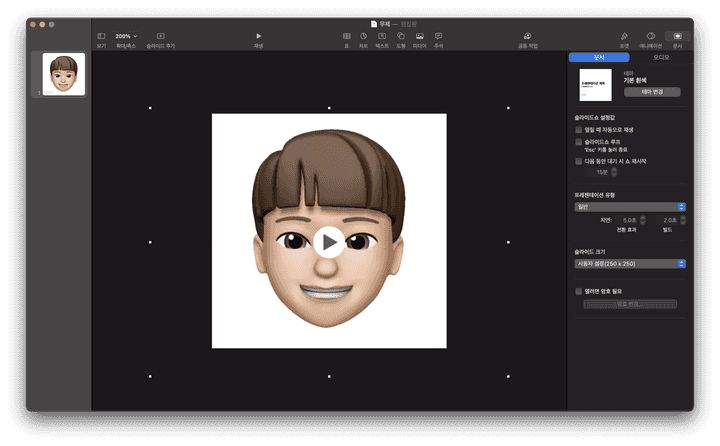This screenshot has height=446, width=720.
Task: Insert a table with the 표 icon
Action: coord(346,36)
